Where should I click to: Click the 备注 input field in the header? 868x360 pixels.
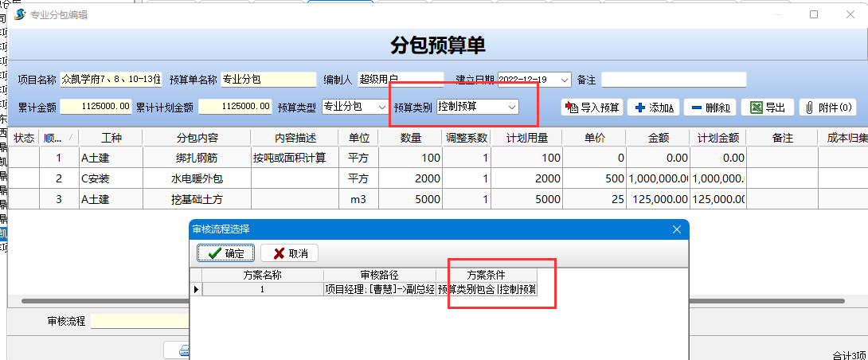(x=674, y=80)
